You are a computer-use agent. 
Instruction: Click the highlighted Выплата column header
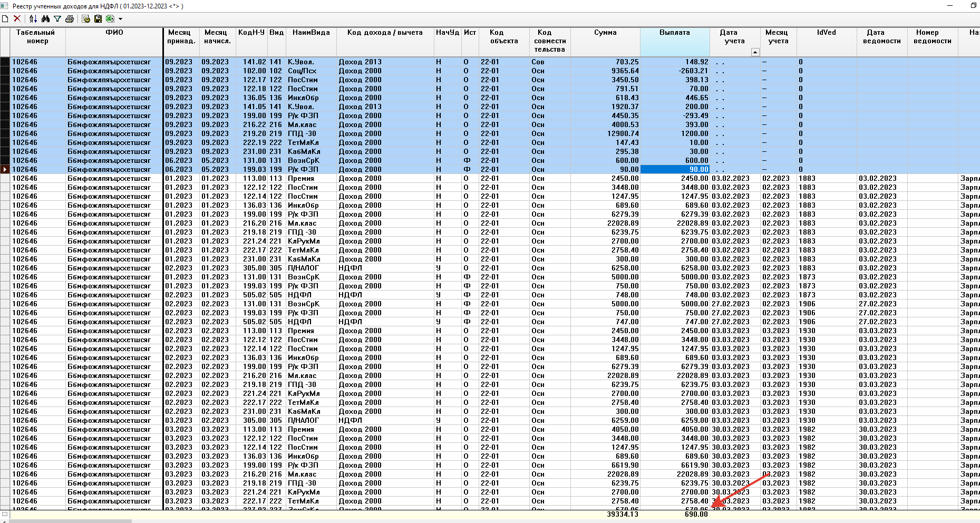point(675,42)
